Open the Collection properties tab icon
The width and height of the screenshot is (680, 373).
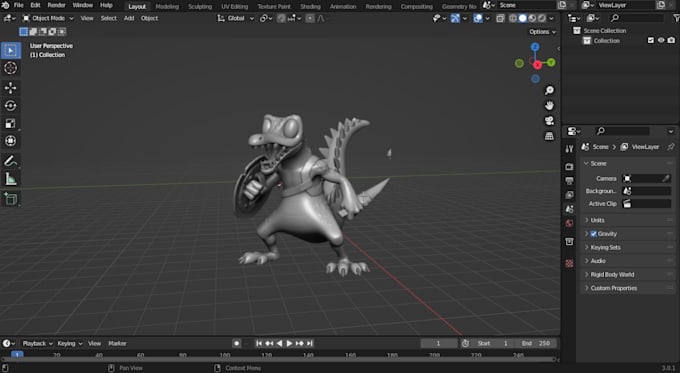[569, 242]
